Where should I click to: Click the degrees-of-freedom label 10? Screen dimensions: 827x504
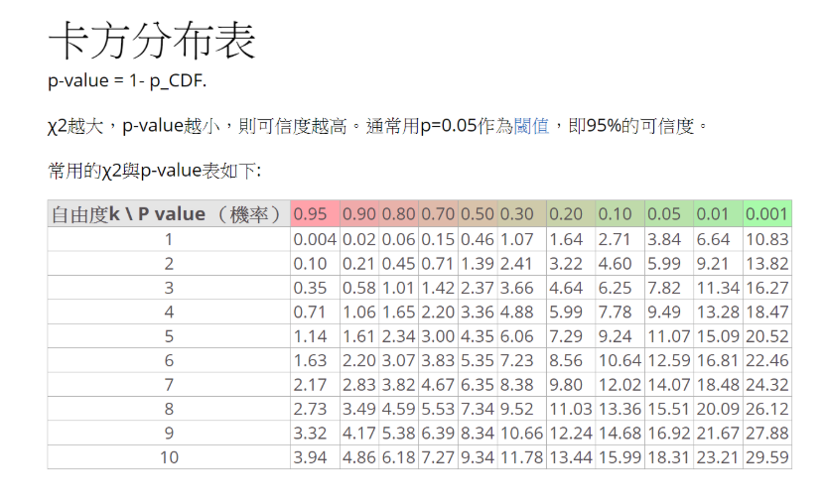tap(169, 457)
